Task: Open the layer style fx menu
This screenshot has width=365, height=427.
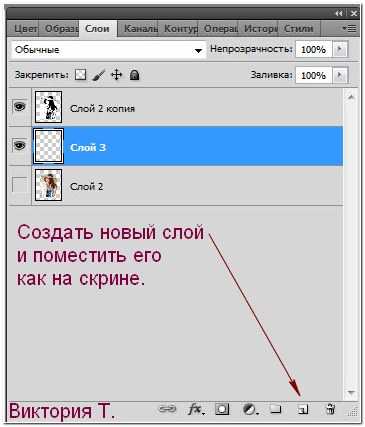Action: (x=196, y=409)
